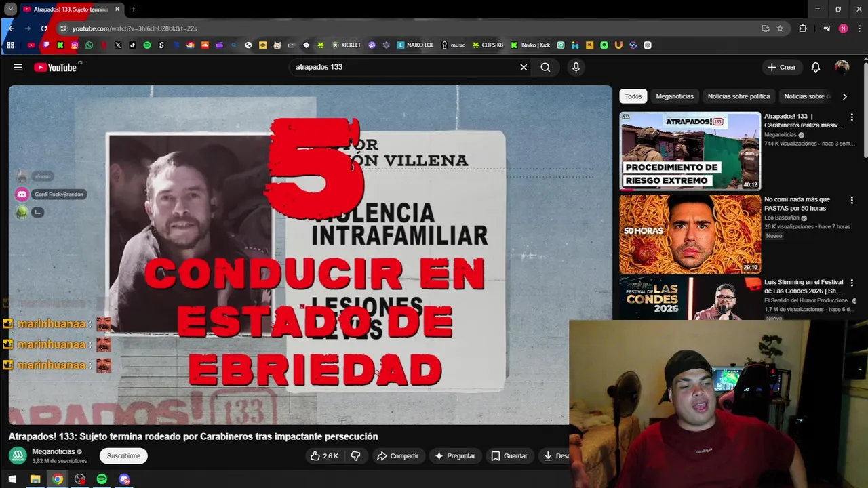This screenshot has width=868, height=488.
Task: Open the YouTube account avatar menu
Action: pyautogui.click(x=842, y=67)
